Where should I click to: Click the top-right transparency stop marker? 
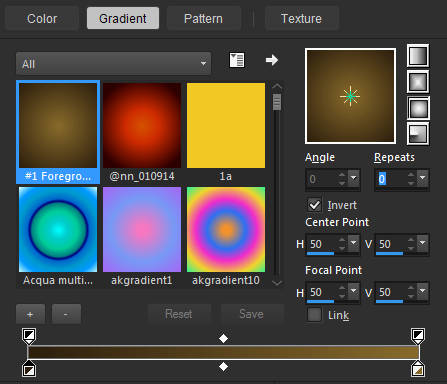click(x=418, y=336)
